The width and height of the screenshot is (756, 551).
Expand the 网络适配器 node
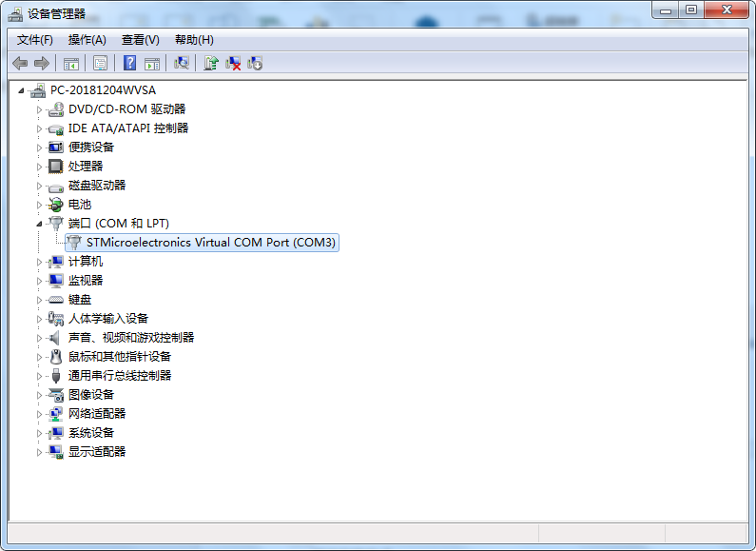(40, 414)
